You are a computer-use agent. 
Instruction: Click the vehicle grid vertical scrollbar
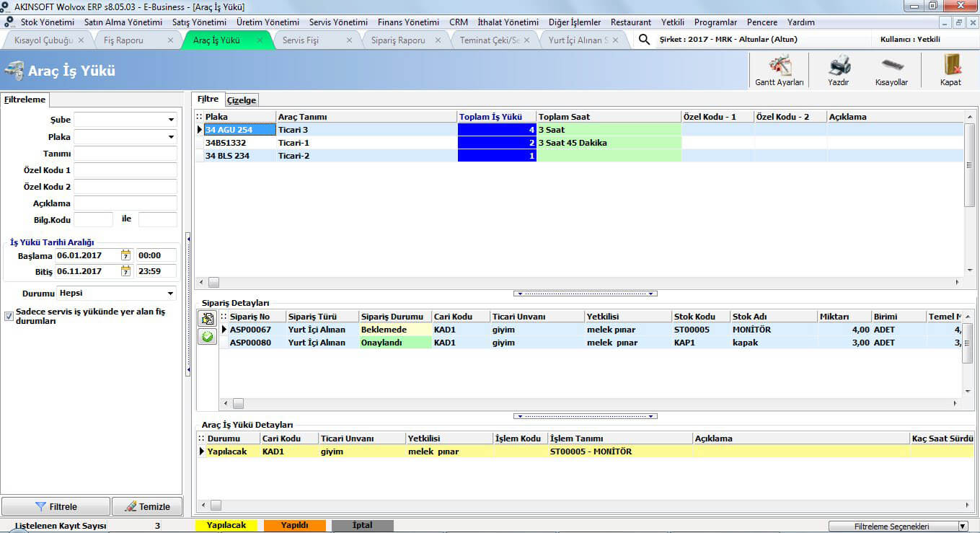coord(970,193)
